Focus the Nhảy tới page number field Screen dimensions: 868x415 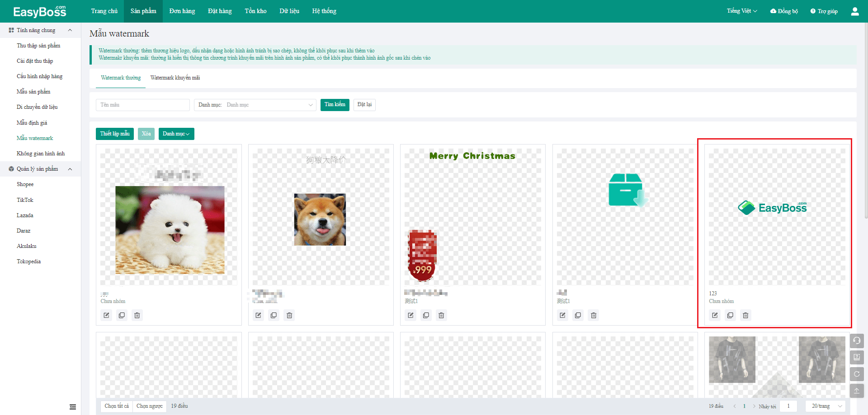pyautogui.click(x=788, y=406)
